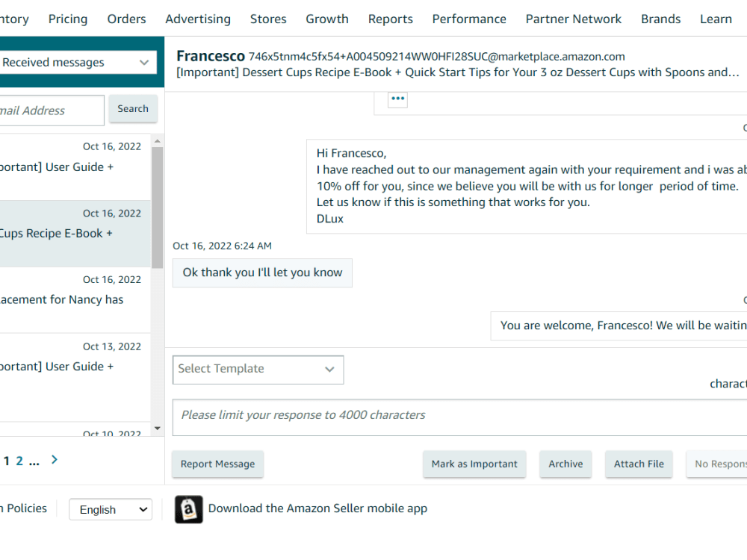Click the 'Ok thank you I'll let you know' message
The height and width of the screenshot is (560, 747).
point(262,273)
